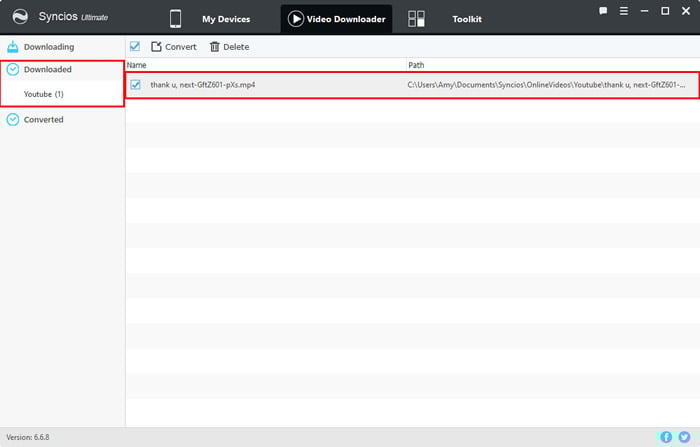This screenshot has height=447, width=700.
Task: Select file thank u, next-GftZ601-pXs.mp4
Action: coord(203,85)
